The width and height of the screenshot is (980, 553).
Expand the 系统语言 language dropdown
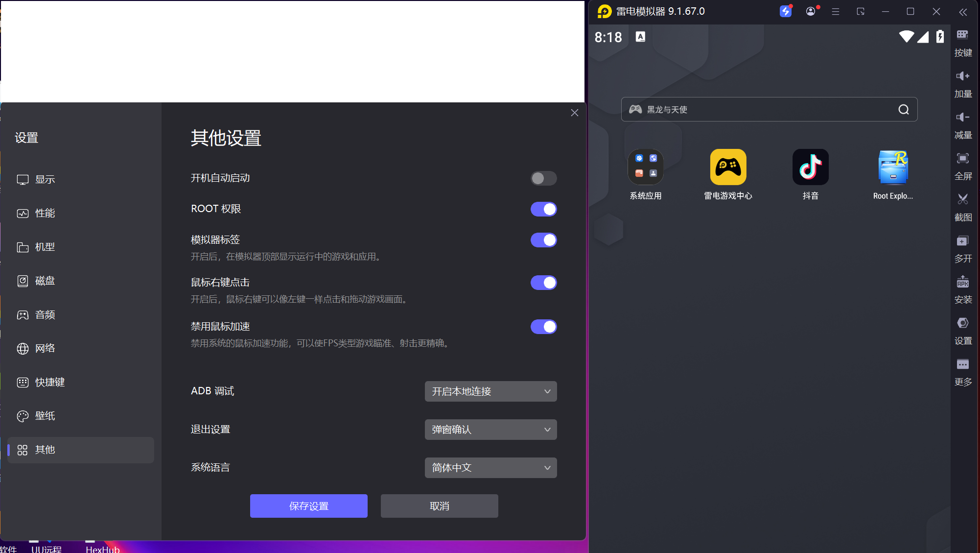490,468
